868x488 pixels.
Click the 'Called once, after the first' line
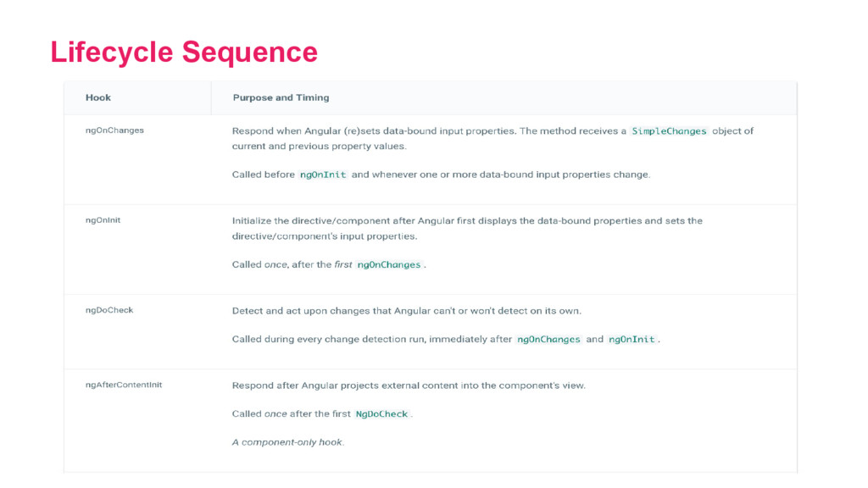(x=329, y=264)
